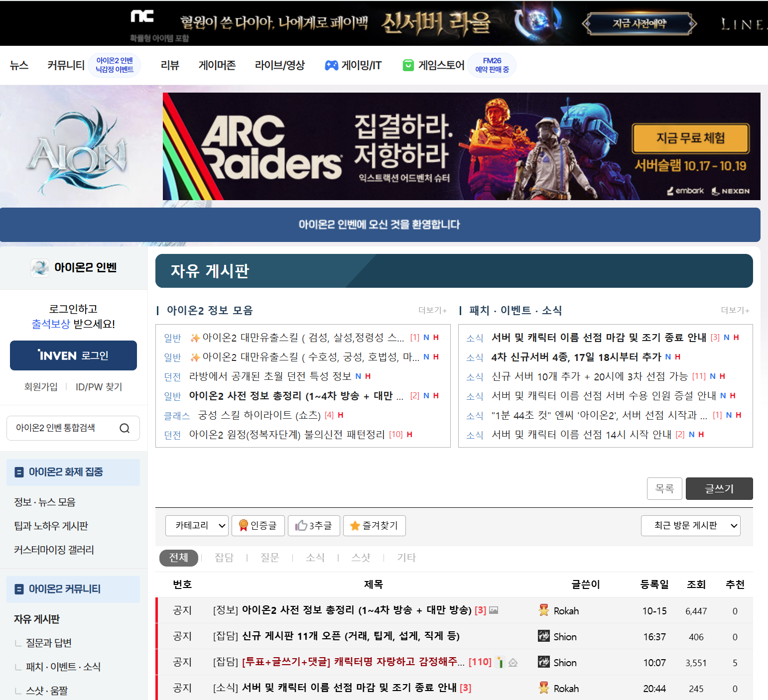Open 질문과 답변 sidebar sub-item
The width and height of the screenshot is (768, 700).
49,643
